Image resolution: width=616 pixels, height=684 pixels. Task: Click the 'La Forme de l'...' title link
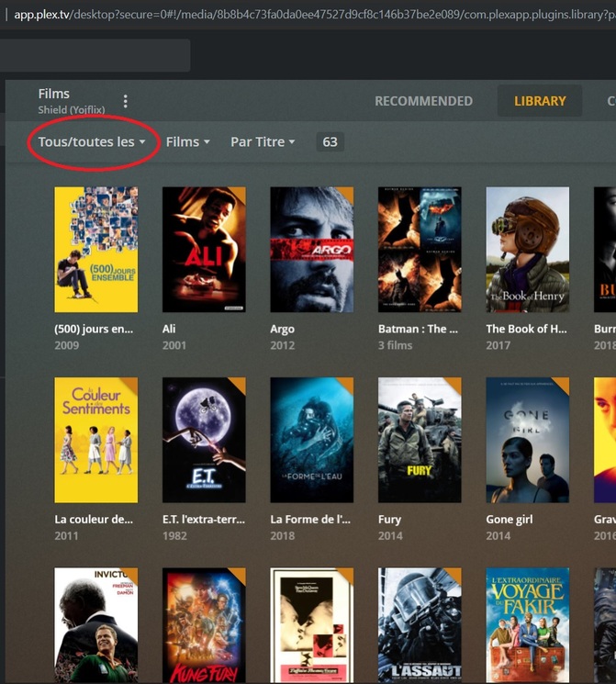pyautogui.click(x=310, y=519)
